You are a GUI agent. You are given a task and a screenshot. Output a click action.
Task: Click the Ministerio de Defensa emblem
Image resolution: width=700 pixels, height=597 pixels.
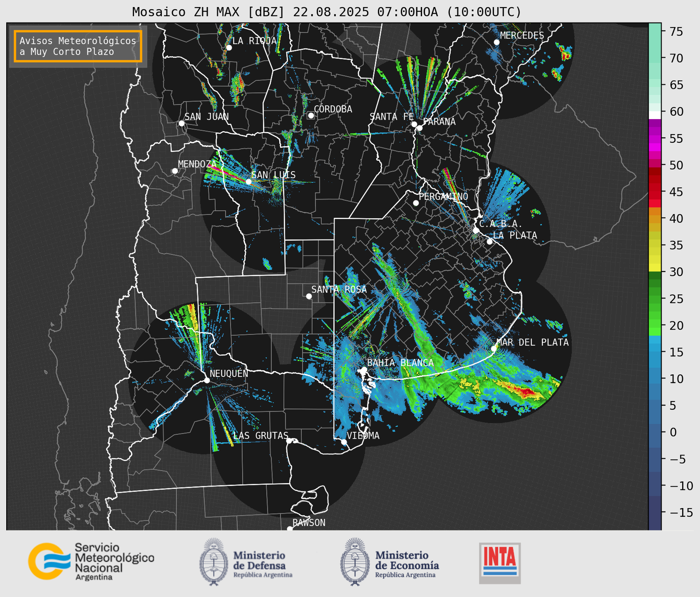[x=214, y=562]
